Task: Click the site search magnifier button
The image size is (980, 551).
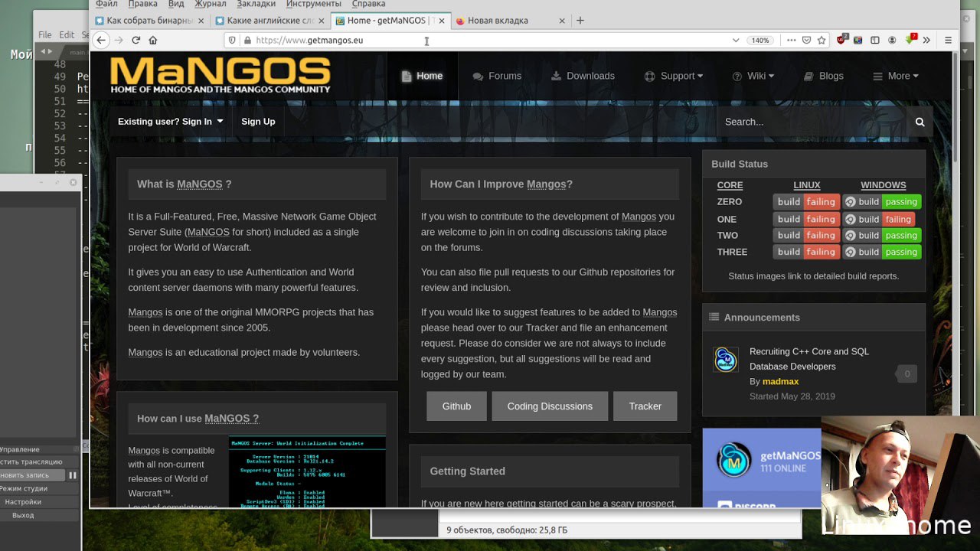Action: [920, 122]
